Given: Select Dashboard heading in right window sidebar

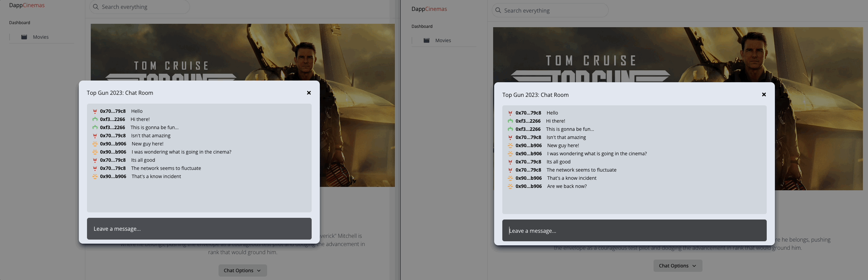Looking at the screenshot, I should (422, 27).
